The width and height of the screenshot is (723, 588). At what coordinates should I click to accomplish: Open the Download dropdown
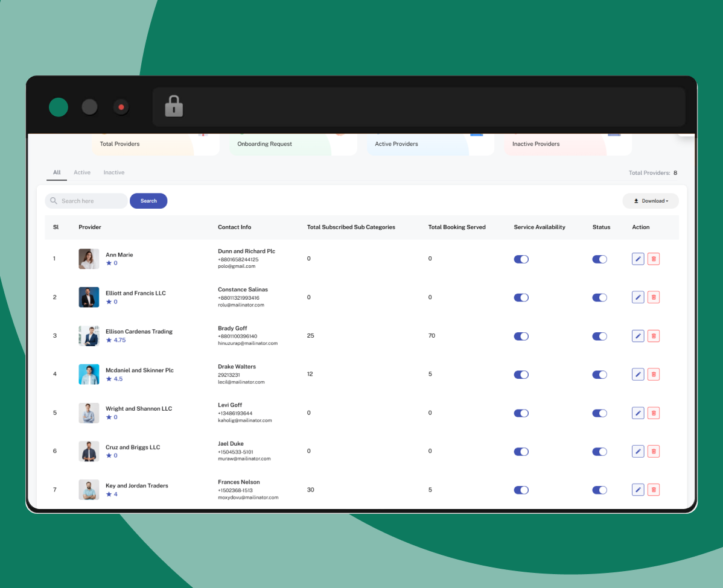[x=651, y=201]
